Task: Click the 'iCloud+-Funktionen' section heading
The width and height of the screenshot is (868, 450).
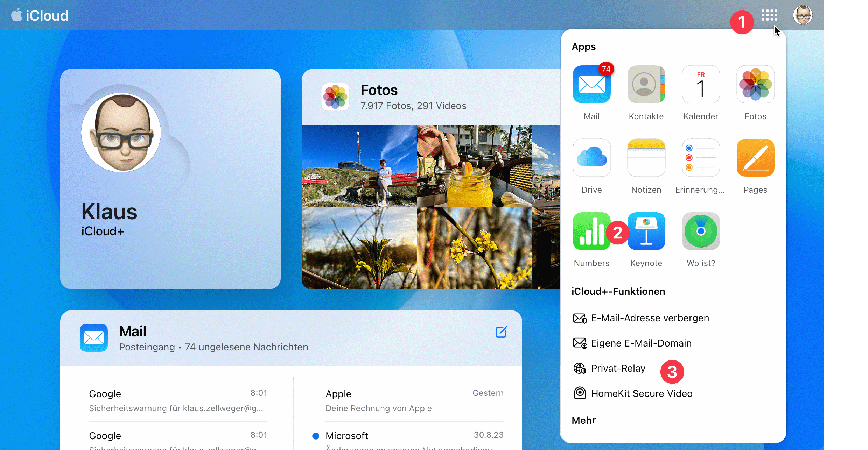Action: click(x=618, y=291)
